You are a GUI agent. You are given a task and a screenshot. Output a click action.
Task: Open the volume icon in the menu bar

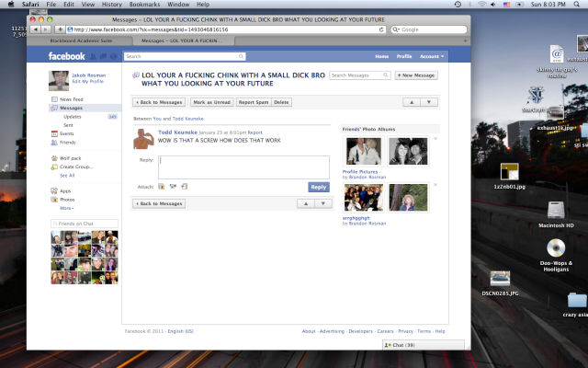(x=493, y=4)
